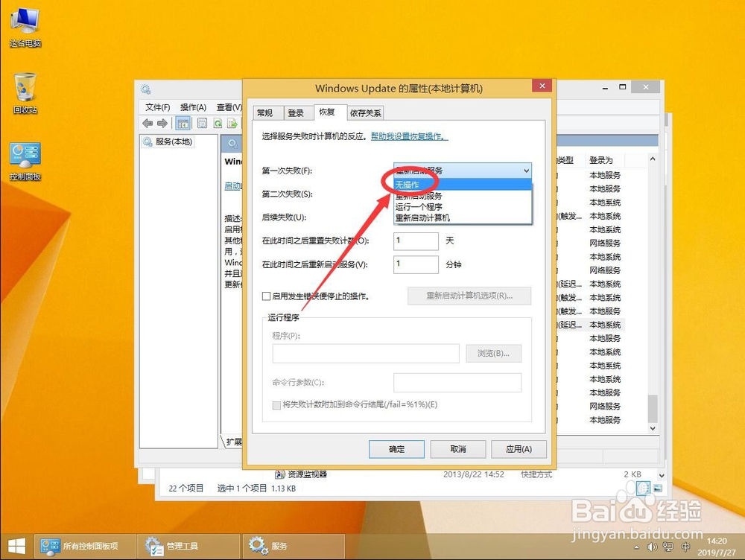
Task: Click the 取消 button
Action: pyautogui.click(x=458, y=449)
